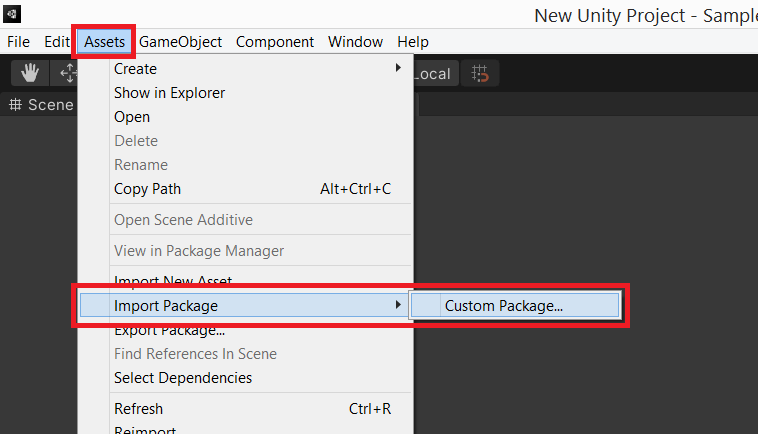Screen dimensions: 758x434
Task: Click the Unity logo icon in title bar
Action: 11,14
